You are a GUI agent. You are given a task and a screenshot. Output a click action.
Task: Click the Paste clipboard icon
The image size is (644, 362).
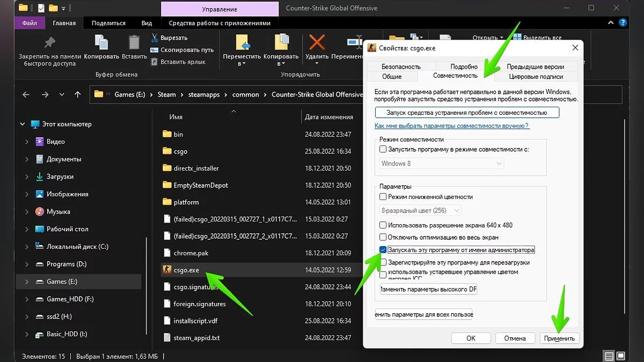point(134,43)
